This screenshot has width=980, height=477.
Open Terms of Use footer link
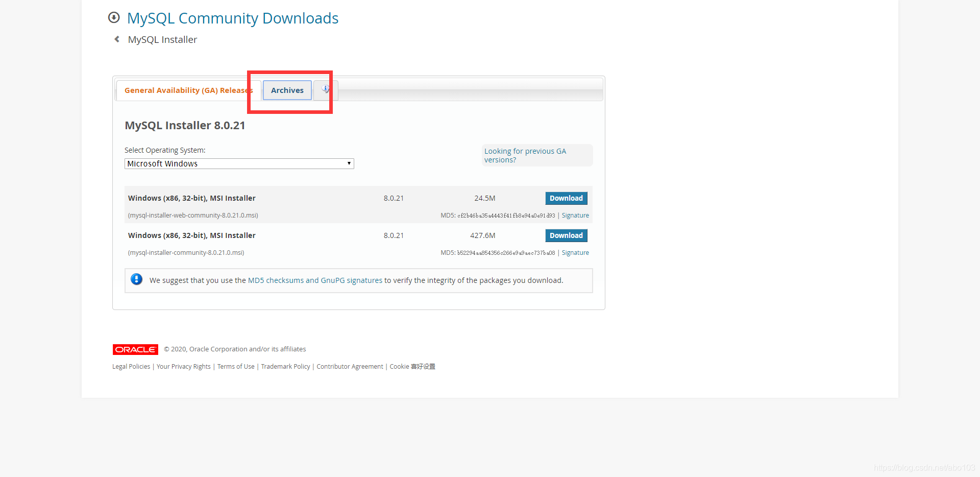click(236, 367)
